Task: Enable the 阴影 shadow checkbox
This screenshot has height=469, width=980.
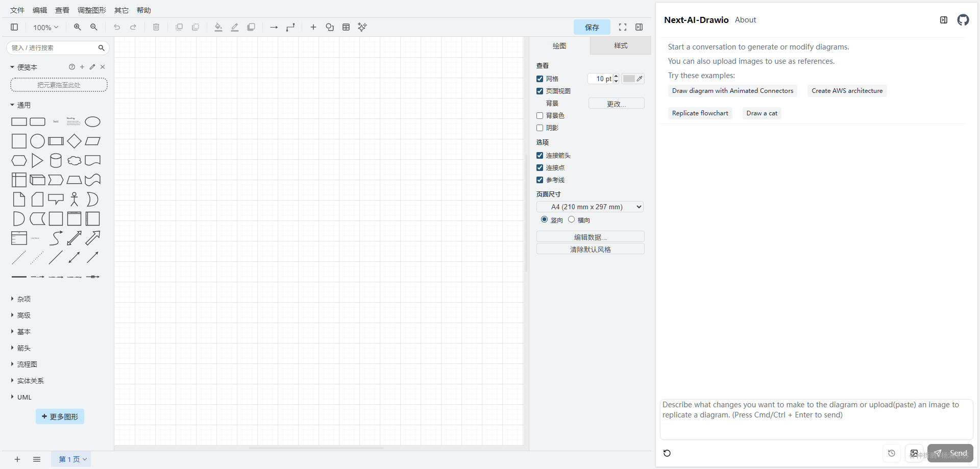Action: (x=540, y=128)
